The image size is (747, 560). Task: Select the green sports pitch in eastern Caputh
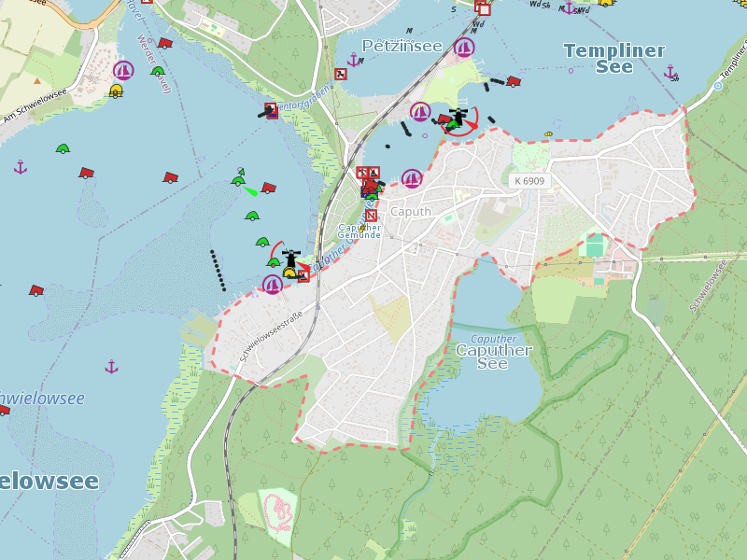(x=592, y=246)
